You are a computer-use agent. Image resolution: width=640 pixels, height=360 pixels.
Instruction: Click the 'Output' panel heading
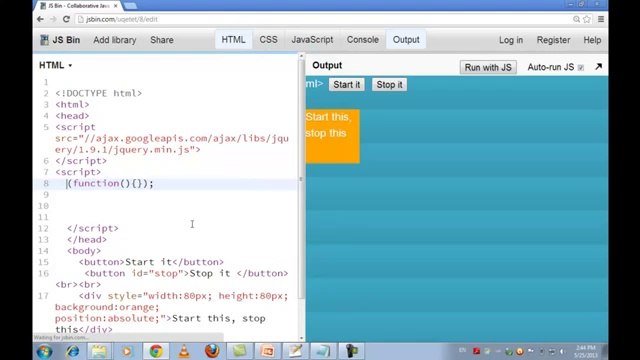click(327, 65)
